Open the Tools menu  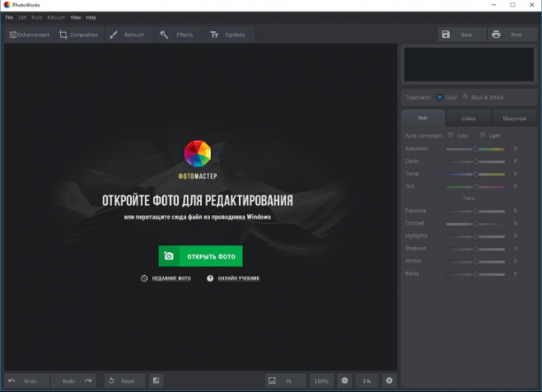point(36,18)
